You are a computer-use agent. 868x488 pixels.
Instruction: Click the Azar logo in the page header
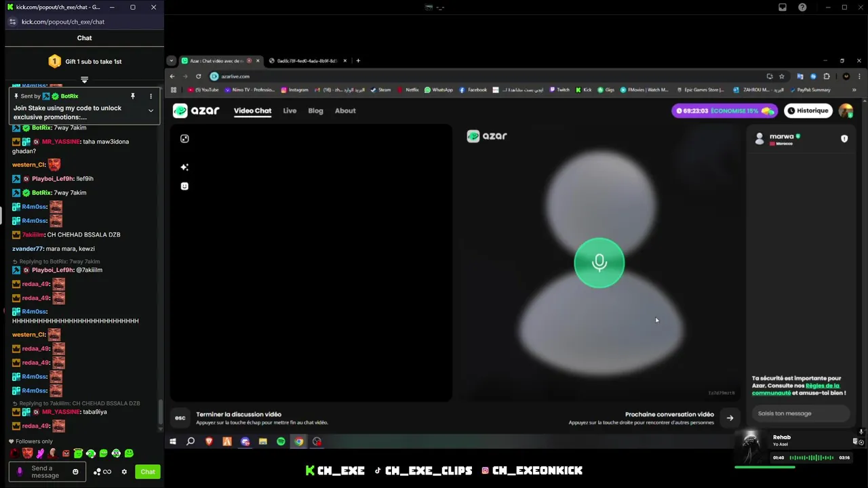195,110
